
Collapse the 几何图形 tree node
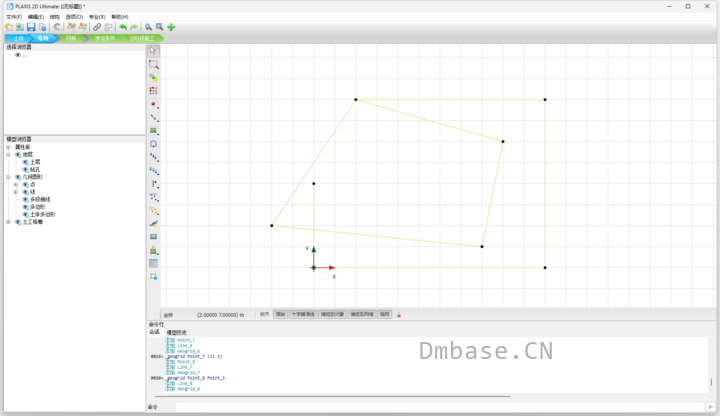[8, 177]
